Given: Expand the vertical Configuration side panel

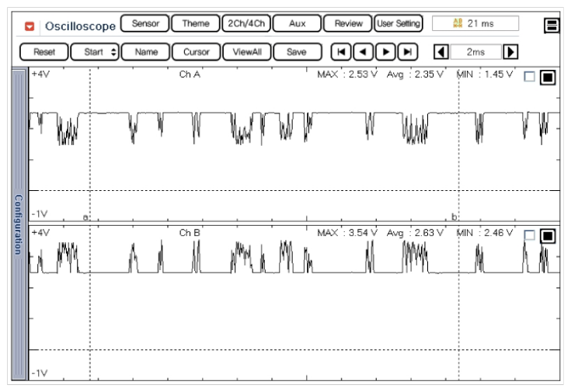Looking at the screenshot, I should (x=19, y=224).
